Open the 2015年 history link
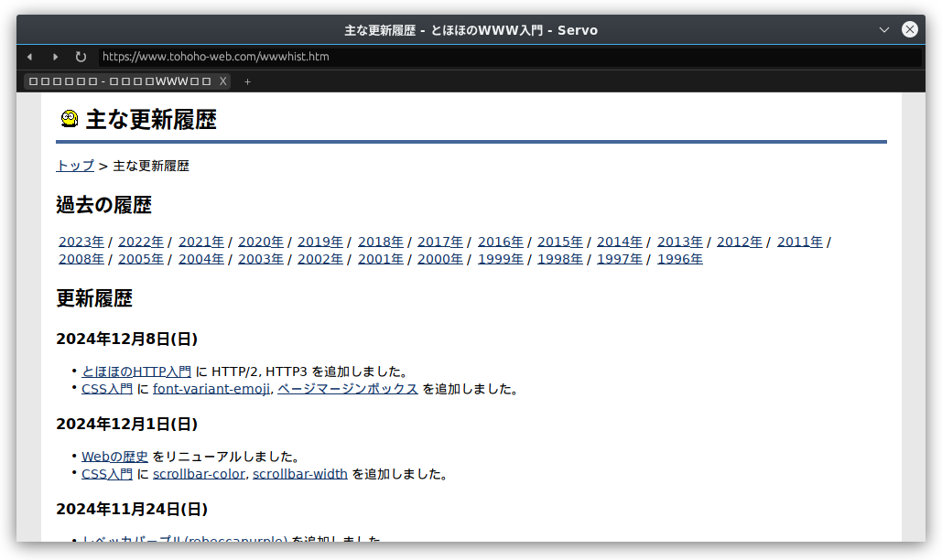 coord(560,242)
